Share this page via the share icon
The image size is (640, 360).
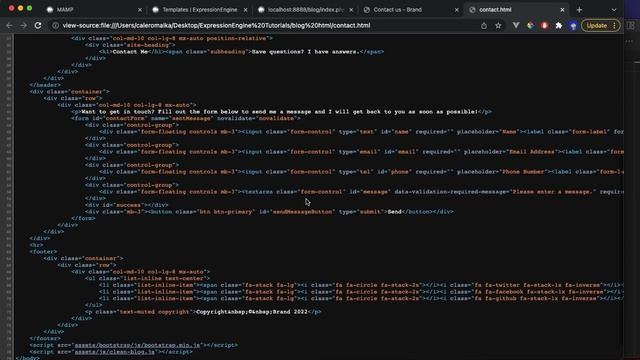pos(484,25)
